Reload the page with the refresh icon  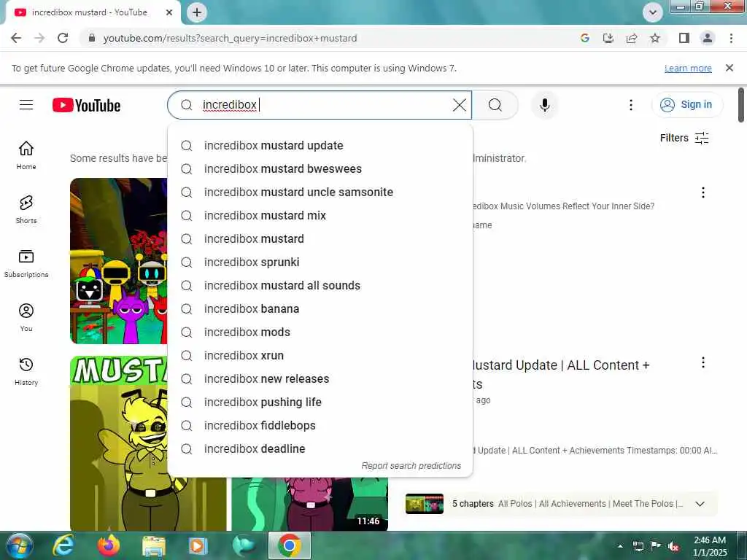(x=63, y=38)
